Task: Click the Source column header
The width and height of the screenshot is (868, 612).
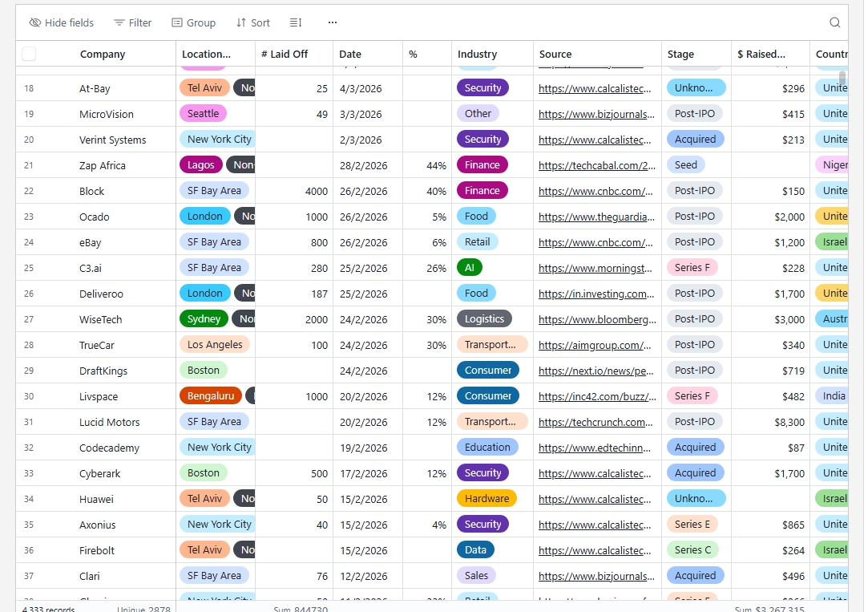Action: [597, 55]
